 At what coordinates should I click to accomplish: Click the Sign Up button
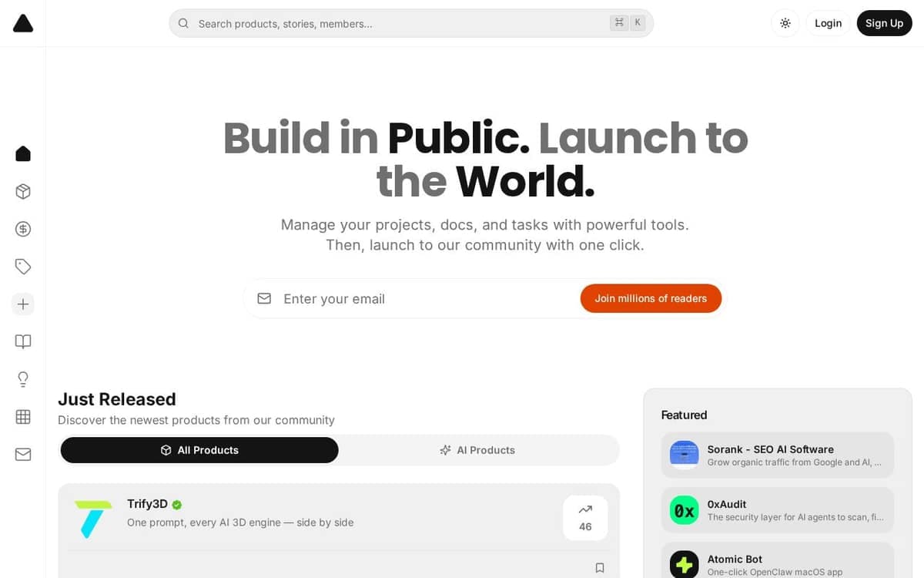(x=884, y=23)
